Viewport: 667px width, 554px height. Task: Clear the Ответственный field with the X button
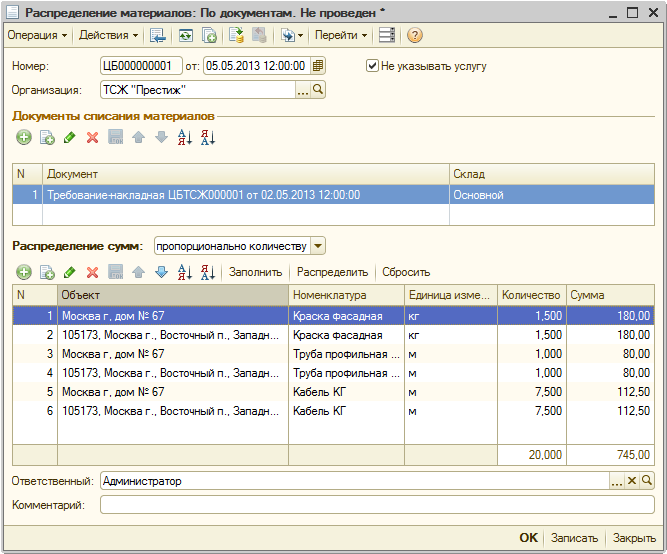632,482
